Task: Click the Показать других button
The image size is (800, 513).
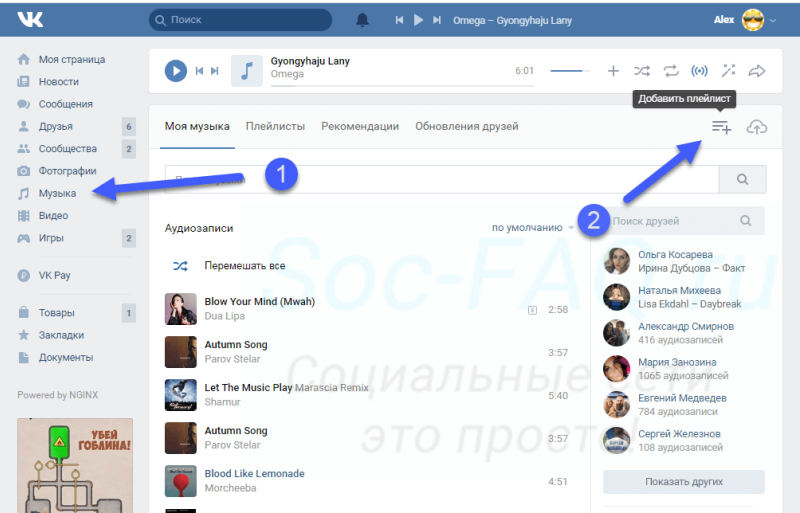Action: coord(684,481)
